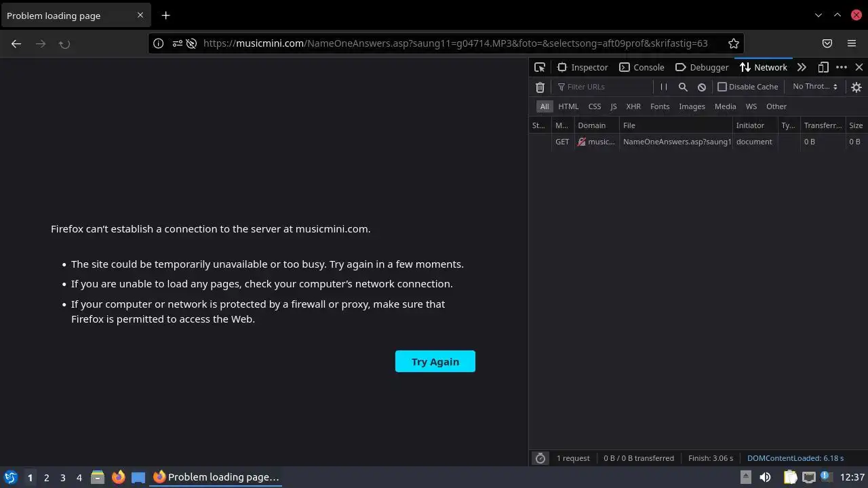Screen dimensions: 868x488
Task: Close the Problem loading page tab
Action: click(x=140, y=15)
